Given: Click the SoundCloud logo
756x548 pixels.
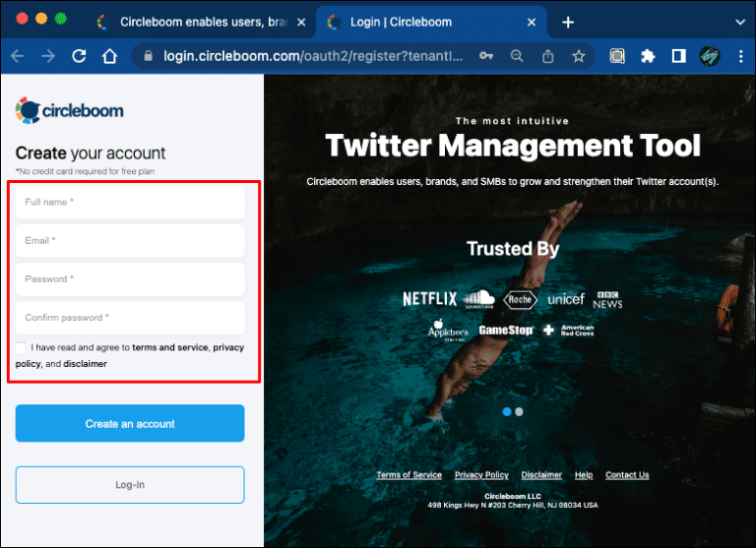Looking at the screenshot, I should [478, 299].
